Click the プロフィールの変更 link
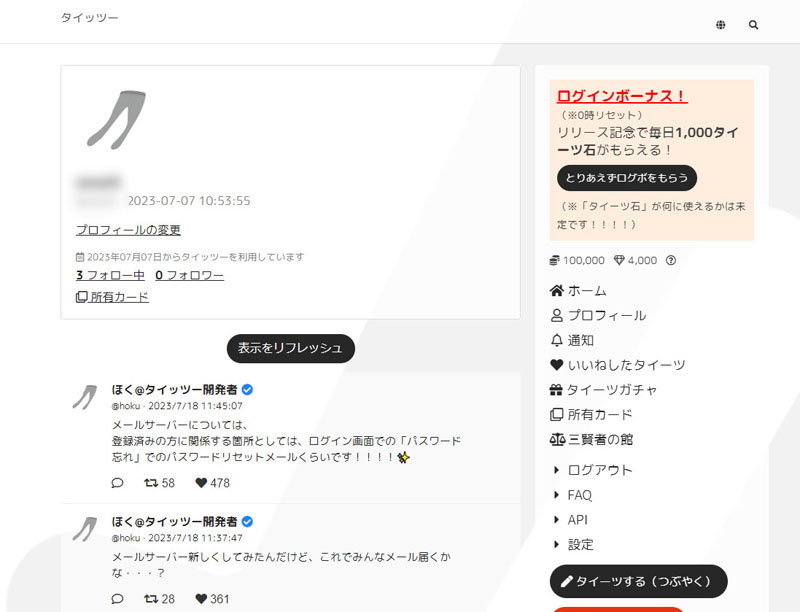The image size is (800, 612). [x=128, y=230]
